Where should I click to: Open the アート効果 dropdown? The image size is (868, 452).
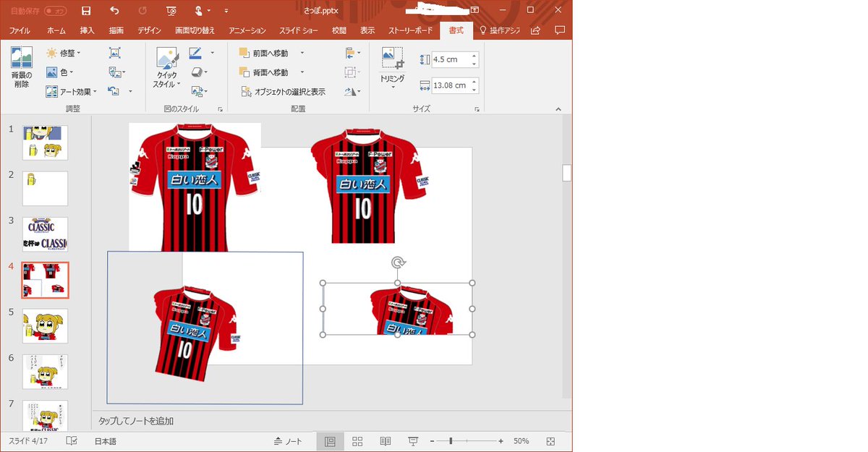coord(72,92)
